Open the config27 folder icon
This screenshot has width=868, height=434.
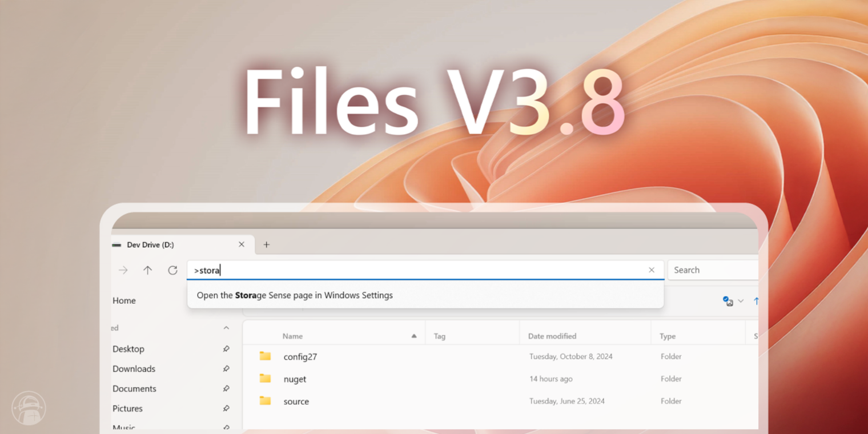point(264,356)
